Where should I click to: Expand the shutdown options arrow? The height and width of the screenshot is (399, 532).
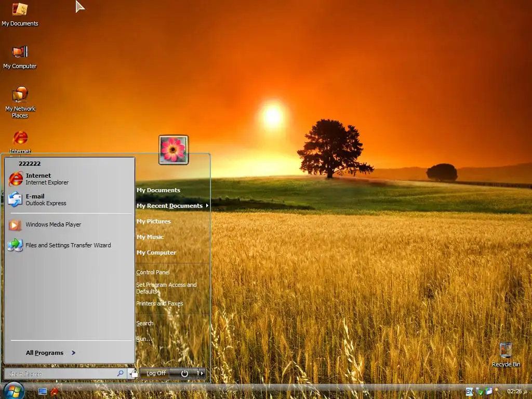click(202, 373)
